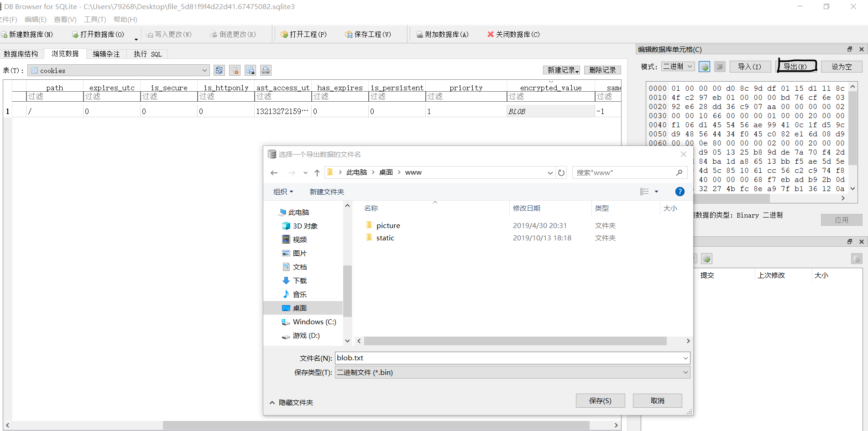868x431 pixels.
Task: Click the word wrap icon in cell editor
Action: (720, 67)
